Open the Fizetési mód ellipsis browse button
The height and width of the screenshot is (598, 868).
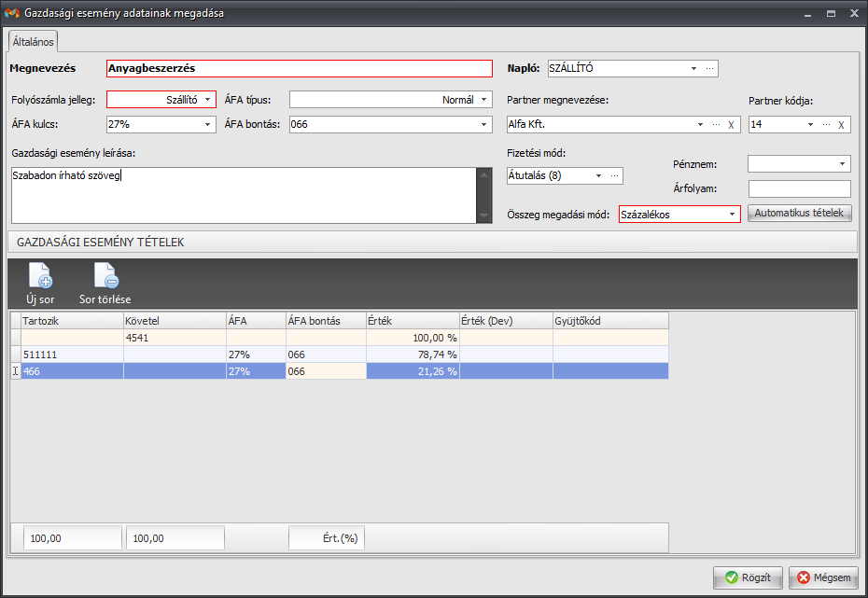point(614,175)
